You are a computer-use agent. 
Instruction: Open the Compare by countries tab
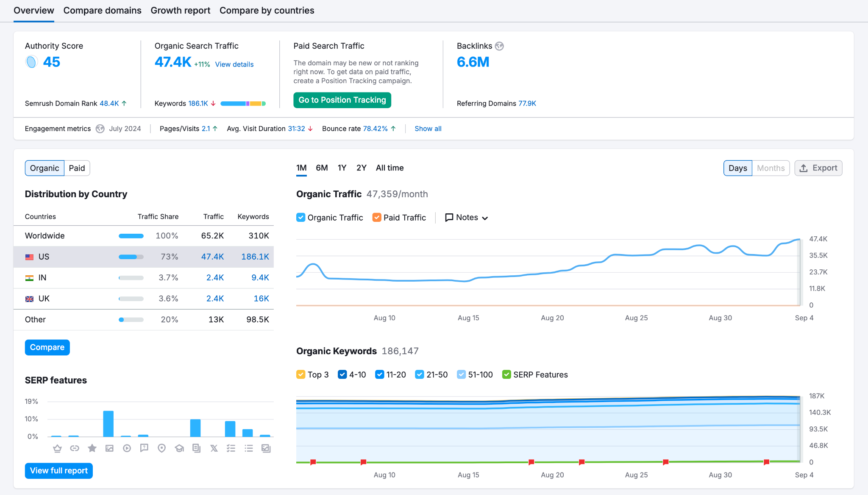[267, 11]
